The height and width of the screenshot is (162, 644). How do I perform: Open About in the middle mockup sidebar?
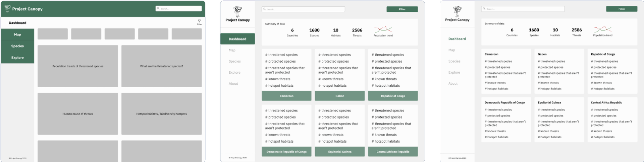coord(233,84)
